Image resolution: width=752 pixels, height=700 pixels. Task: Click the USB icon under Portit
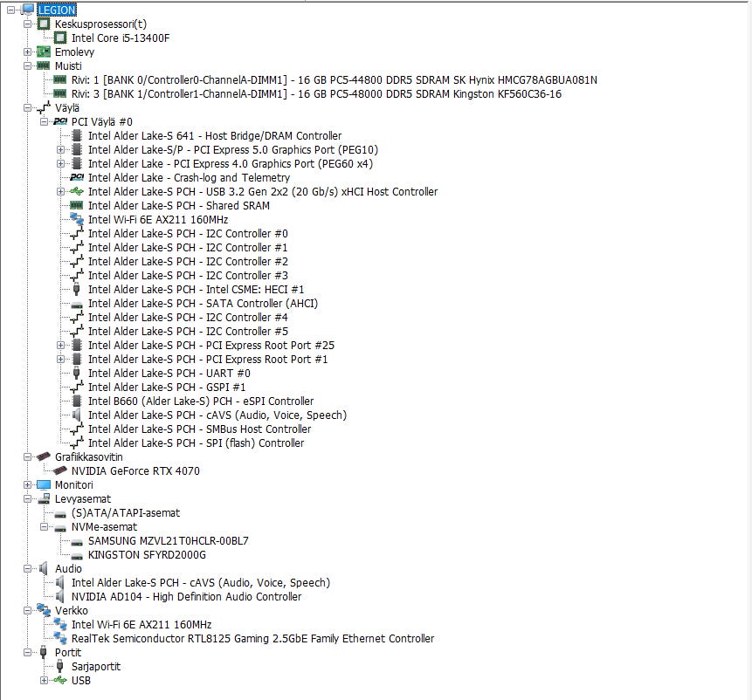tap(60, 680)
